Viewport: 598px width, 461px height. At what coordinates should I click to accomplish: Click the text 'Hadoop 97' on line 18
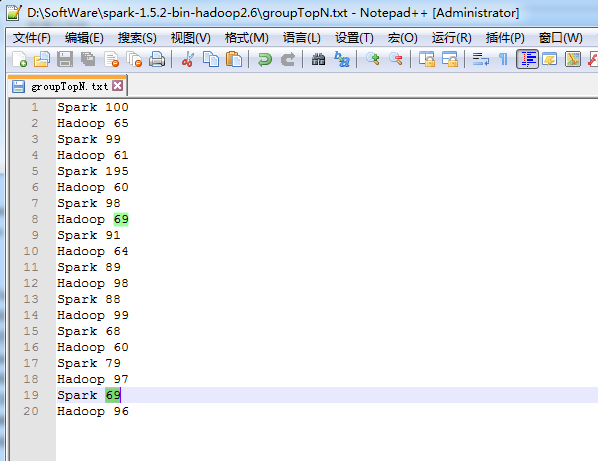pos(93,379)
